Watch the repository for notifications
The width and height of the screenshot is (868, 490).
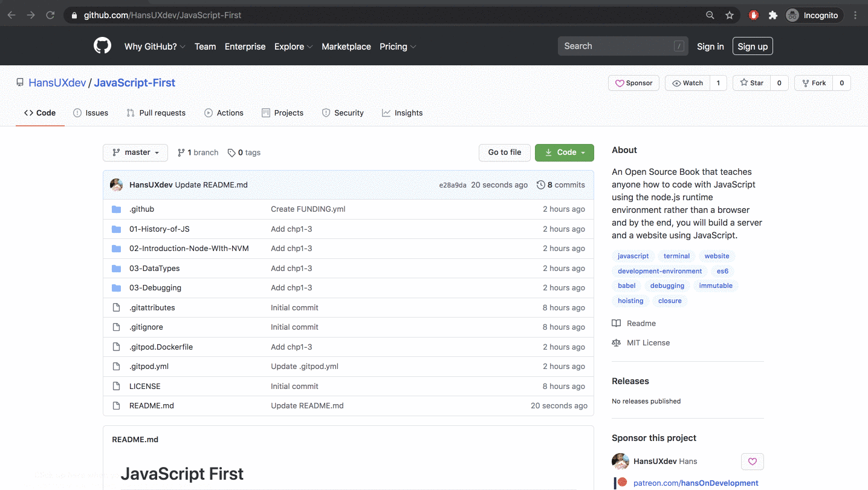(687, 83)
